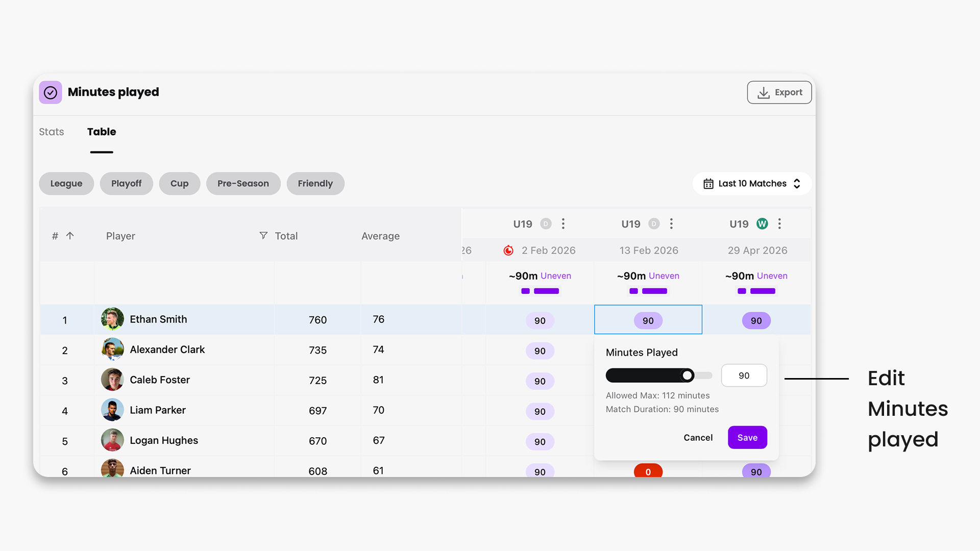Click Liam Parker's 90 cell for 2 Feb
Screen dimensions: 980x551
click(540, 411)
